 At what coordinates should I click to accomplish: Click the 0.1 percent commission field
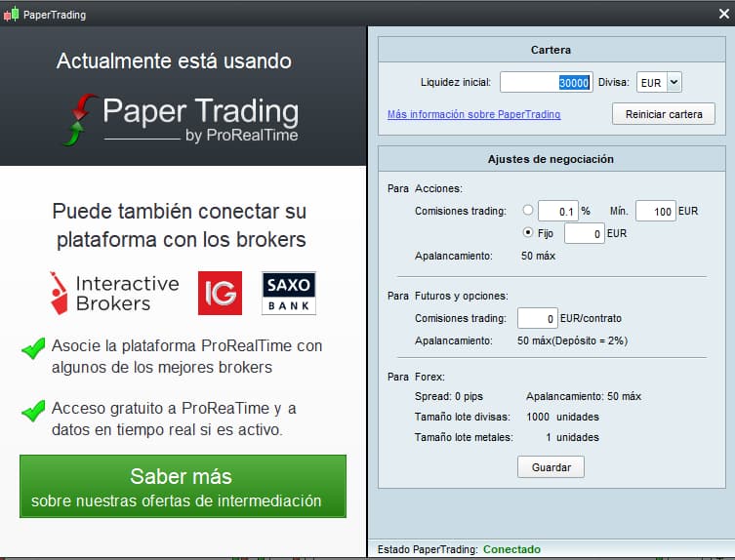(558, 211)
